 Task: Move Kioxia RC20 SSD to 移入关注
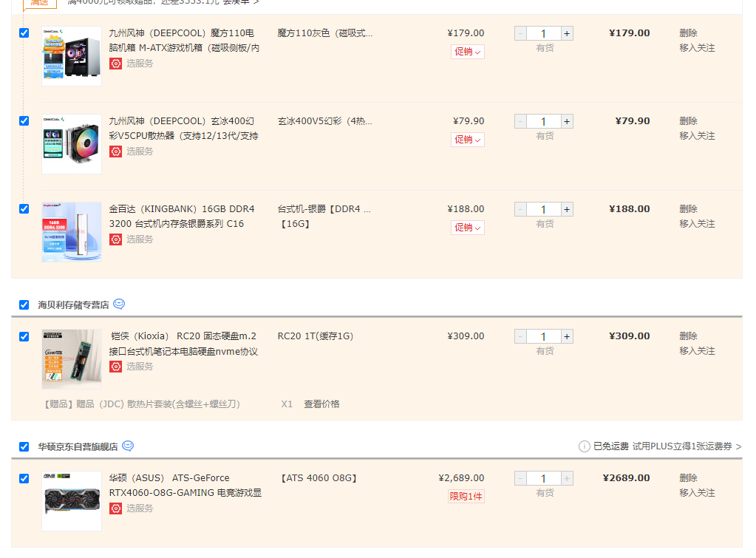[697, 350]
